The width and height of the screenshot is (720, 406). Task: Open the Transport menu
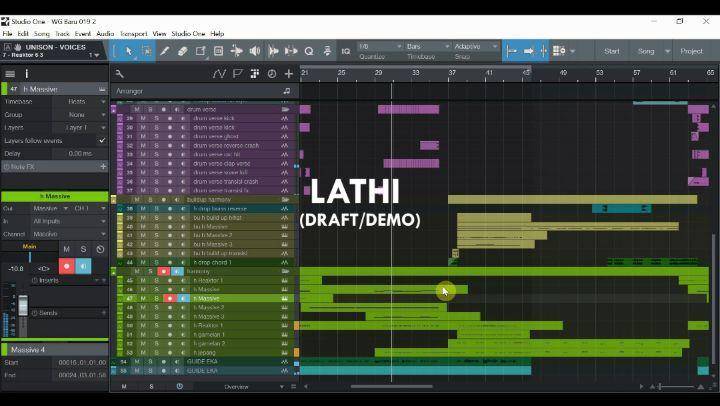[134, 34]
